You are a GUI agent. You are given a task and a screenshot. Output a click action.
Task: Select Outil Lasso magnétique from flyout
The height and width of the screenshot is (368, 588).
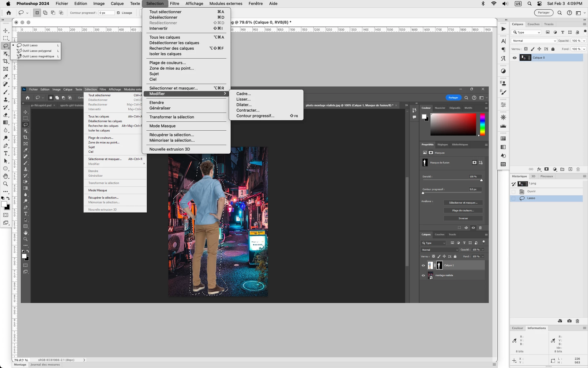click(x=38, y=56)
